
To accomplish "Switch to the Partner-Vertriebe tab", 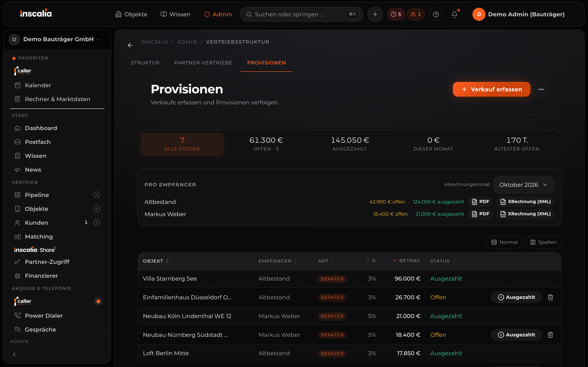I will point(203,63).
